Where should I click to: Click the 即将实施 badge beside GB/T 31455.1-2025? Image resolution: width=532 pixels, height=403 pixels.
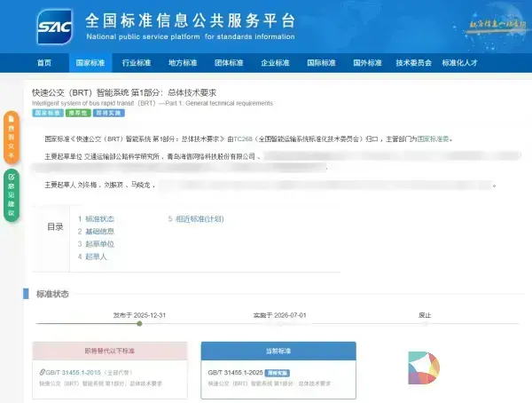click(278, 373)
